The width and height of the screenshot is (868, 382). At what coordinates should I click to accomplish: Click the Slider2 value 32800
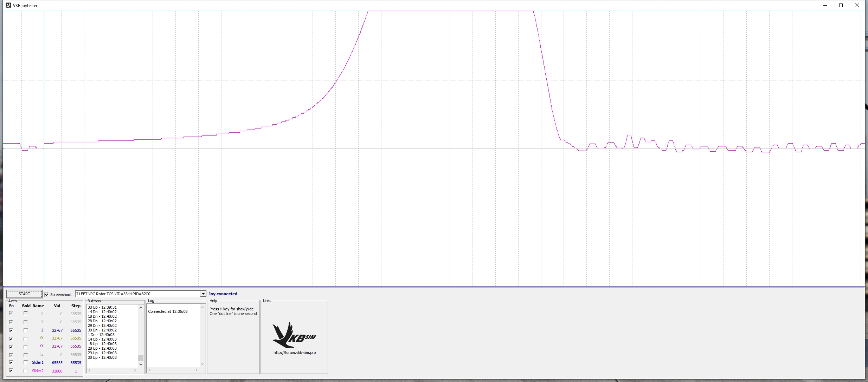pos(57,371)
